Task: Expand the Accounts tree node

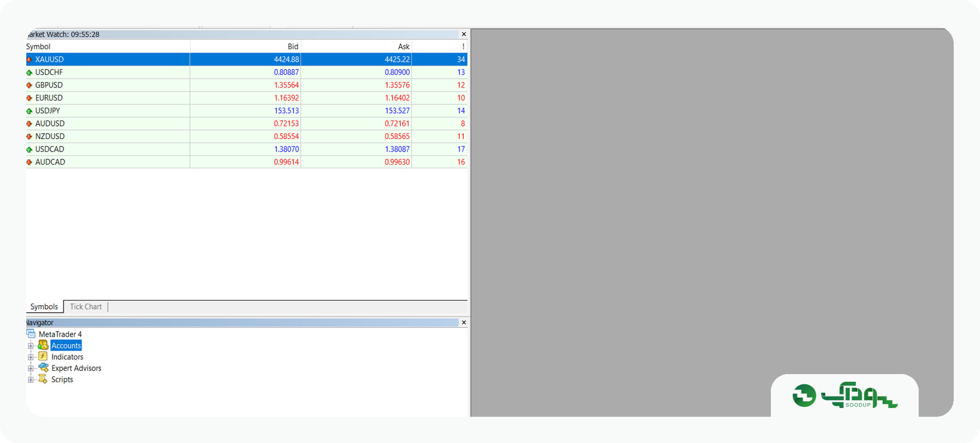Action: coord(31,346)
